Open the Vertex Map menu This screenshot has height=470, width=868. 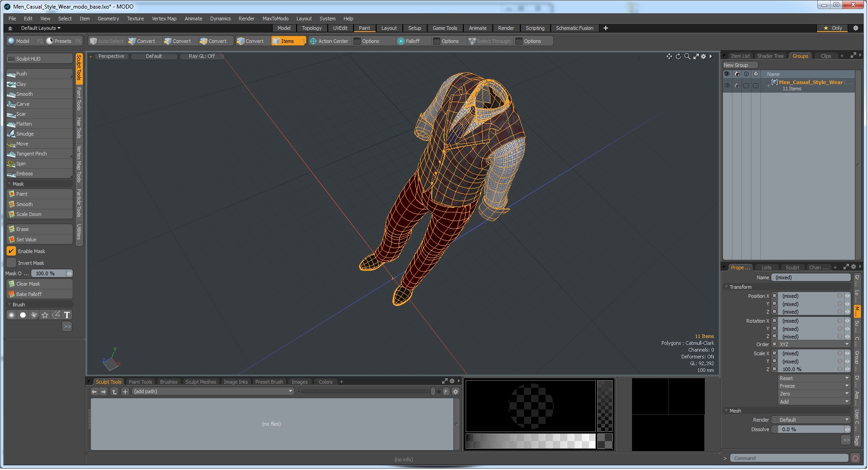pyautogui.click(x=164, y=19)
